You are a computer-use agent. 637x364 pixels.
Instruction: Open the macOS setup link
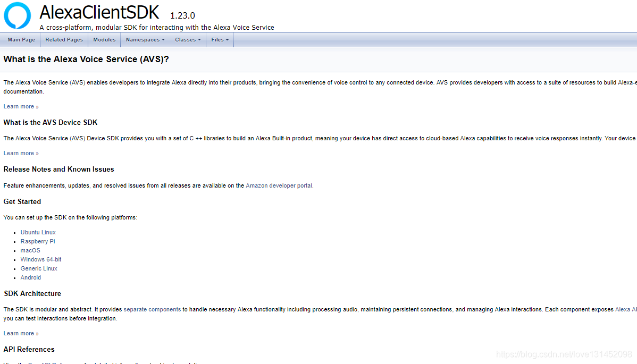30,250
